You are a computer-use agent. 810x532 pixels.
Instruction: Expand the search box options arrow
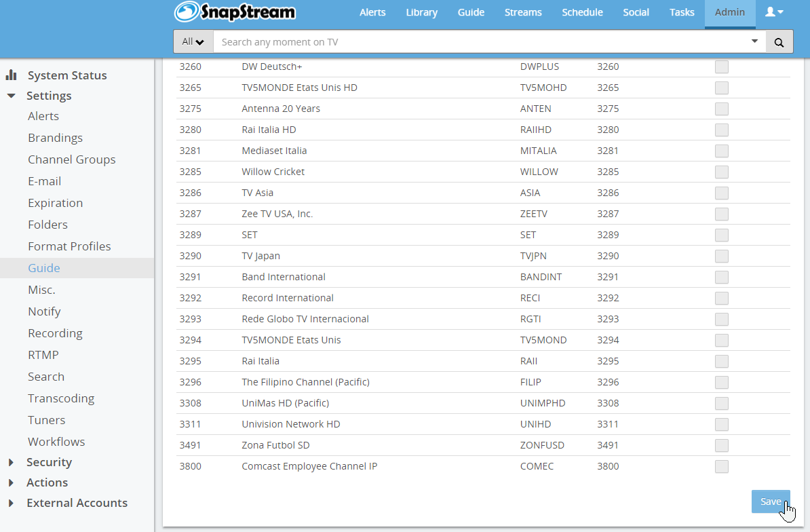754,41
